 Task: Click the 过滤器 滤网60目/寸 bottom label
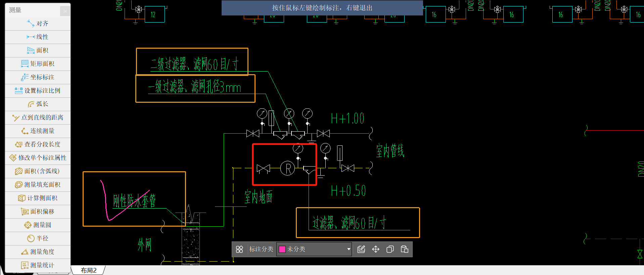(349, 223)
